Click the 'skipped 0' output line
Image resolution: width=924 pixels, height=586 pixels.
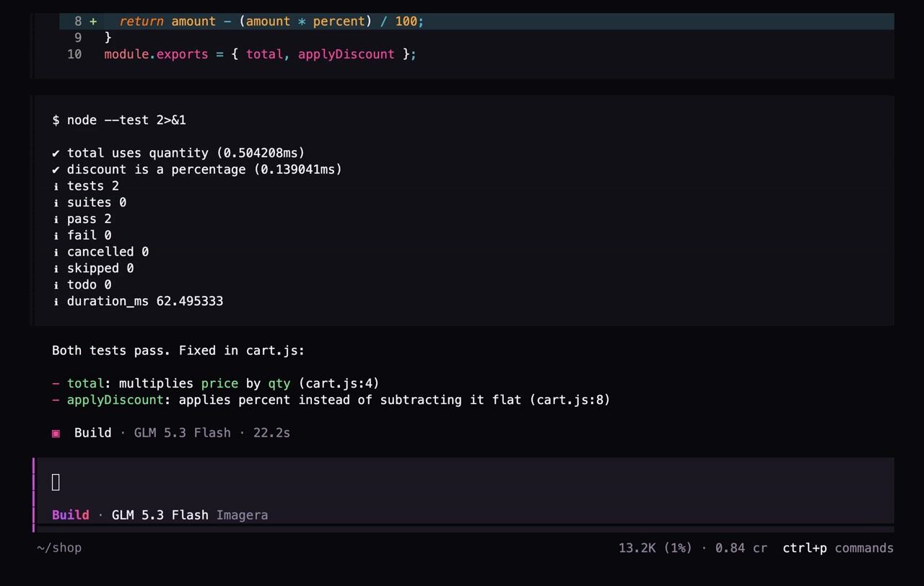click(x=93, y=268)
